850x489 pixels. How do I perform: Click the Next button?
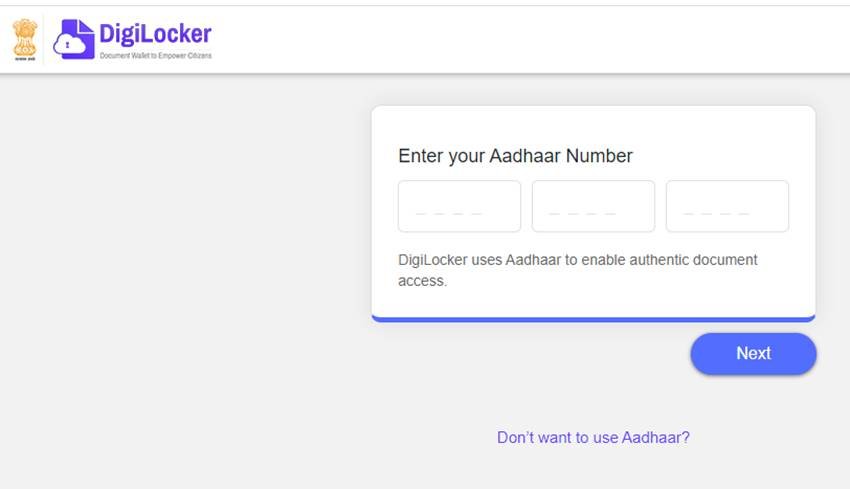(x=754, y=353)
